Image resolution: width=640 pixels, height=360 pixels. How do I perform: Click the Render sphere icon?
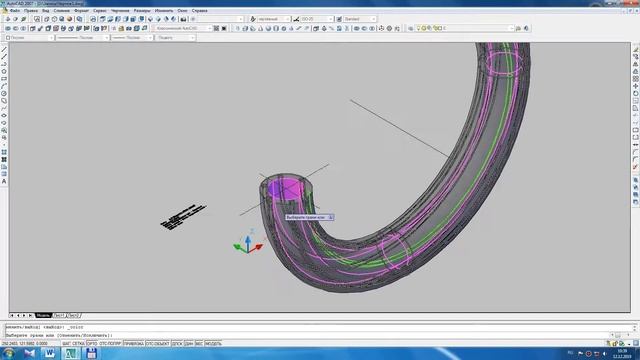pyautogui.click(x=69, y=19)
